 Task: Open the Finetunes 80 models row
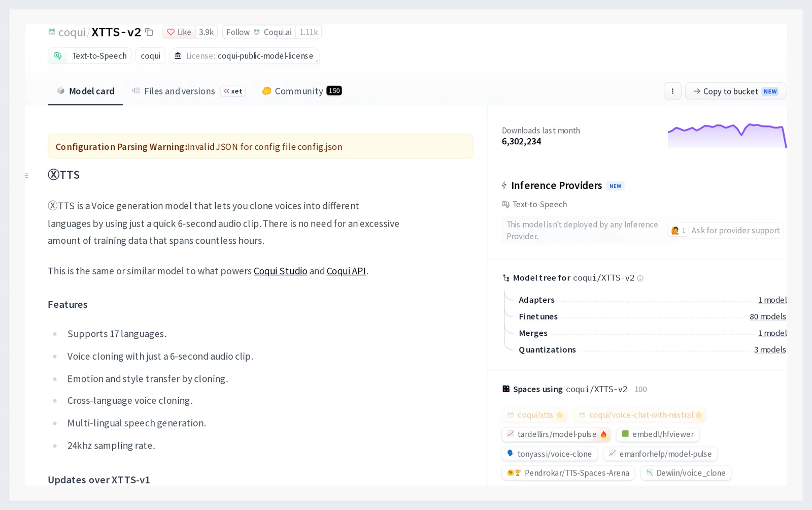click(x=652, y=317)
